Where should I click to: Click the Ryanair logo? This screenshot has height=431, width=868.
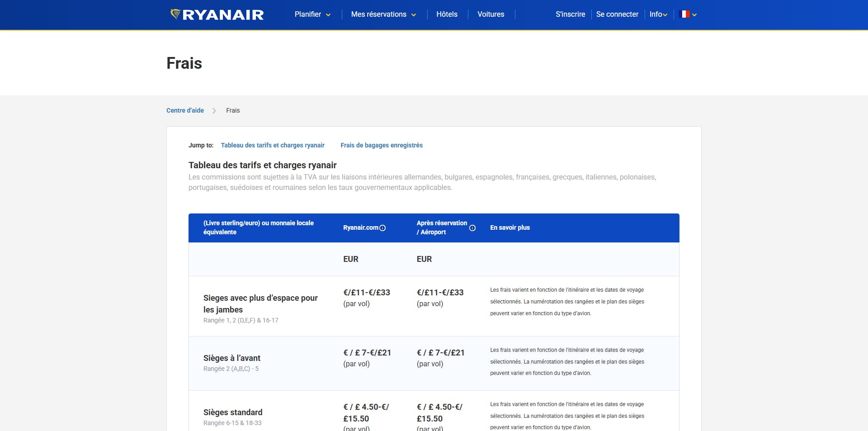coord(217,14)
